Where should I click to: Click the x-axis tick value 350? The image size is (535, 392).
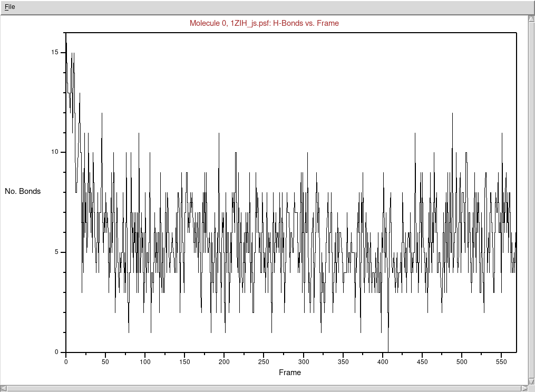(343, 362)
